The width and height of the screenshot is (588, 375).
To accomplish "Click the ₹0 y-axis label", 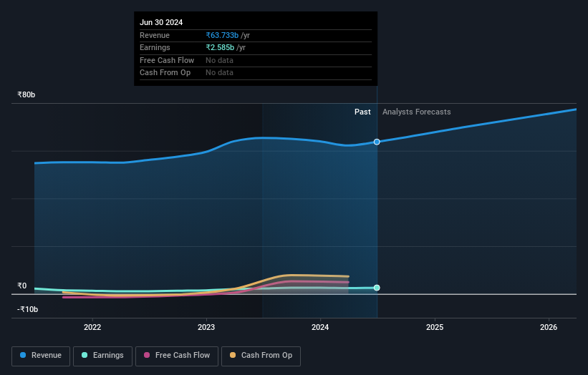I will (x=22, y=286).
